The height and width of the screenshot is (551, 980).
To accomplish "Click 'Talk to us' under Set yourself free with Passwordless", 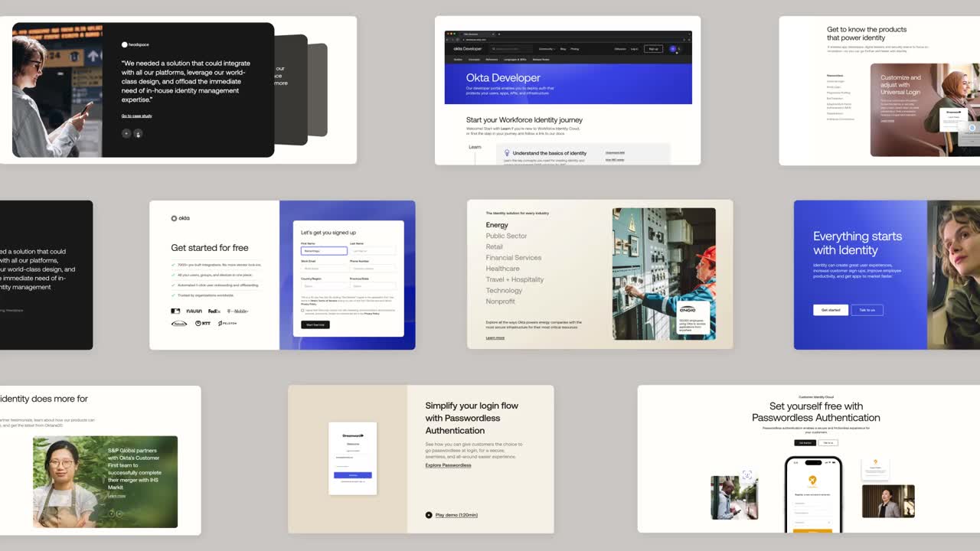I will coord(828,443).
